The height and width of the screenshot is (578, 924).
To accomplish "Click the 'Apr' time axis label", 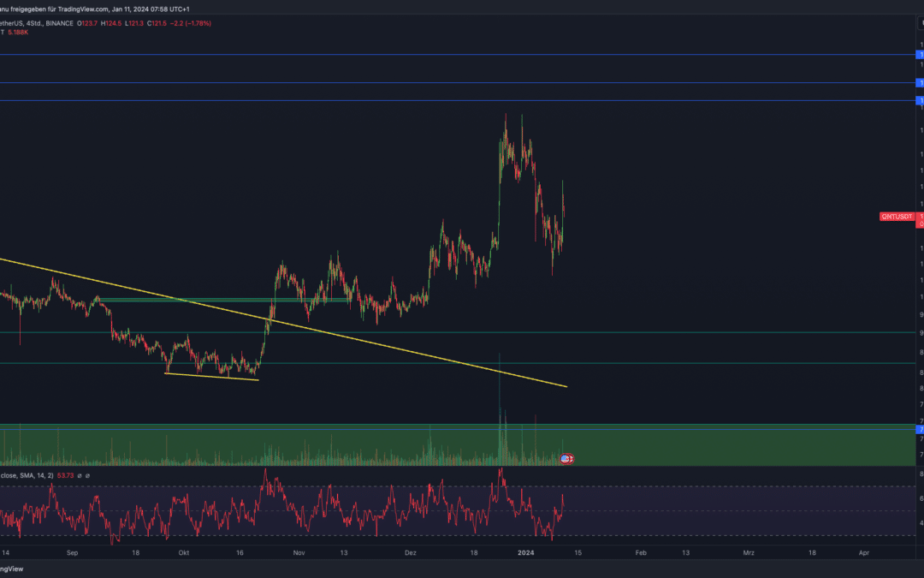I will [x=864, y=553].
